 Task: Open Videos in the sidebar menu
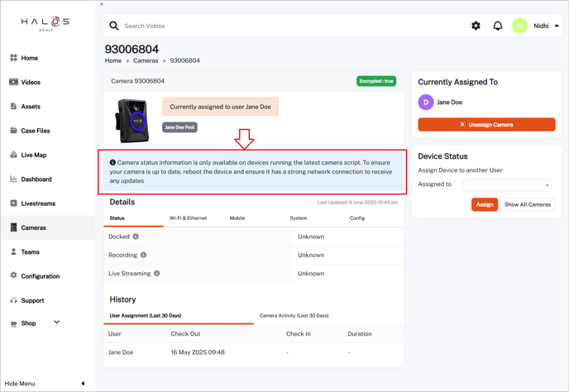tap(31, 82)
